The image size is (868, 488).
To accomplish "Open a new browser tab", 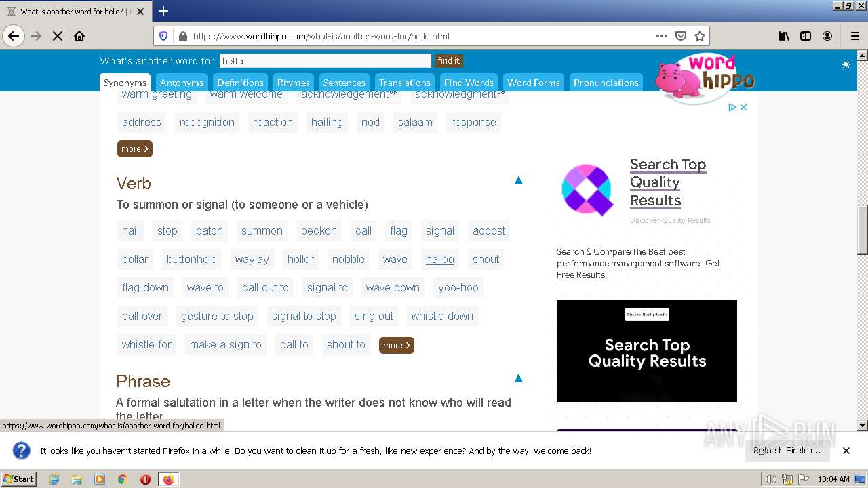I will [163, 11].
